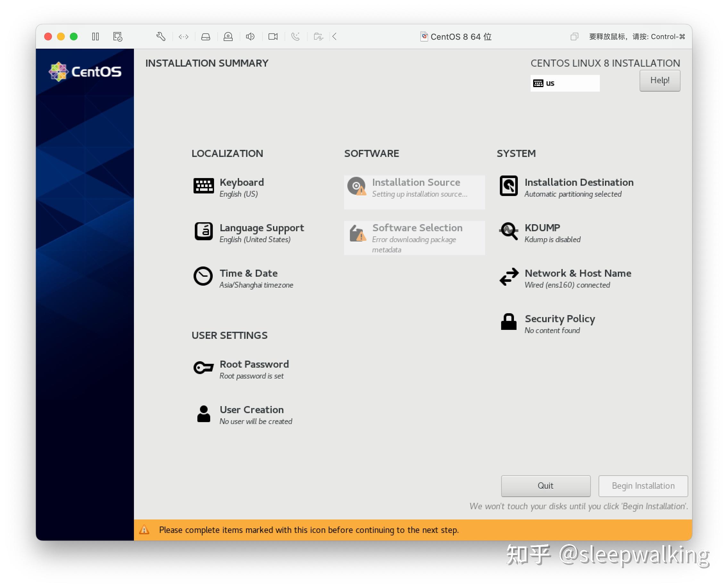Image resolution: width=728 pixels, height=588 pixels.
Task: Click 'Root password is set' text
Action: point(252,376)
